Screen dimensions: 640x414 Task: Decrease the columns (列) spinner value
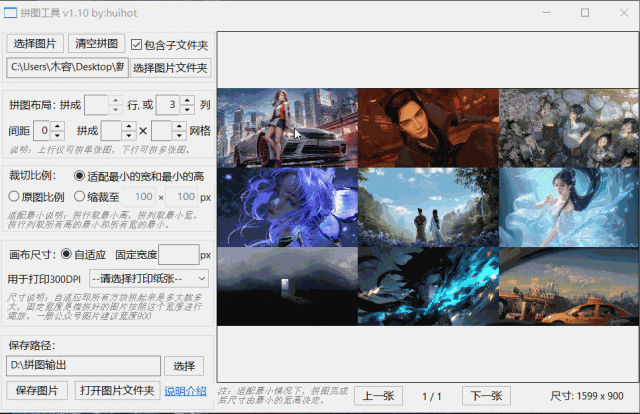(x=187, y=110)
